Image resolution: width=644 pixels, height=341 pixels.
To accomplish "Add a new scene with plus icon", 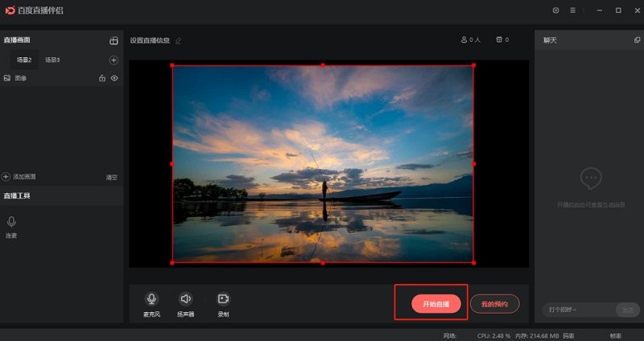I will coord(114,60).
